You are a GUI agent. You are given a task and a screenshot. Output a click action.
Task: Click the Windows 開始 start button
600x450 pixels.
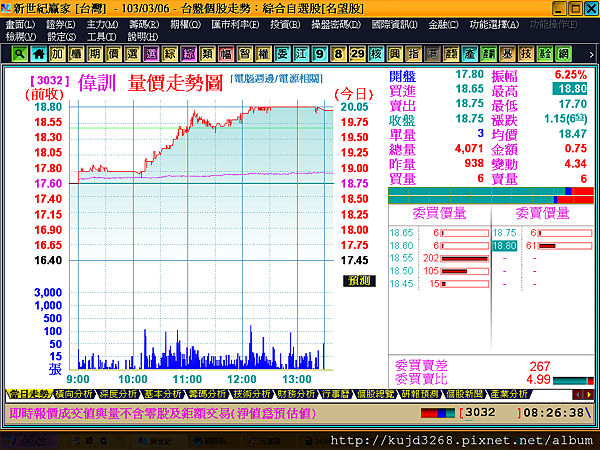[29, 441]
